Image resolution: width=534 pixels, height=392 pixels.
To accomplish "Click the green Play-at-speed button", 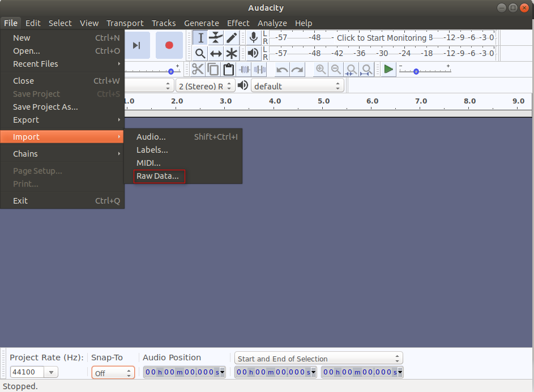I will point(388,70).
